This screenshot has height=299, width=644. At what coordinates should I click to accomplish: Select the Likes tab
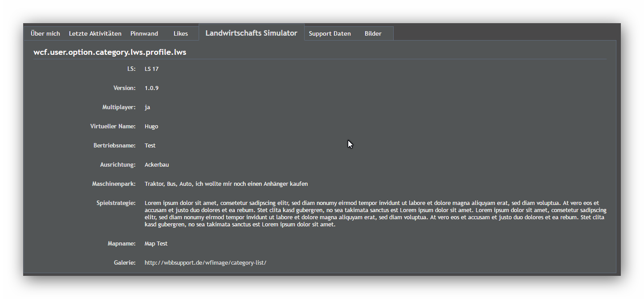pos(180,33)
